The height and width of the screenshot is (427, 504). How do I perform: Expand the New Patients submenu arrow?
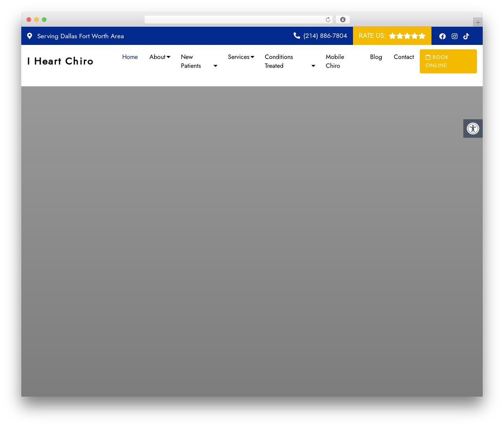(x=215, y=66)
